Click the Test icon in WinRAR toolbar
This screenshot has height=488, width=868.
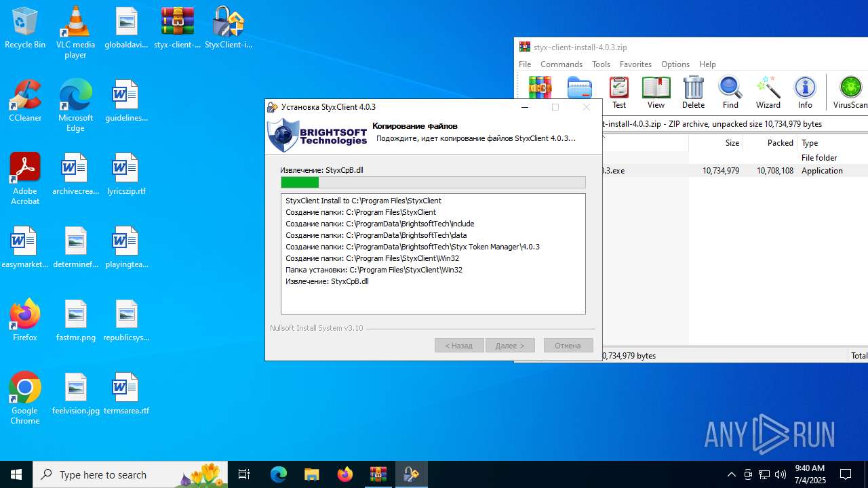coord(618,93)
